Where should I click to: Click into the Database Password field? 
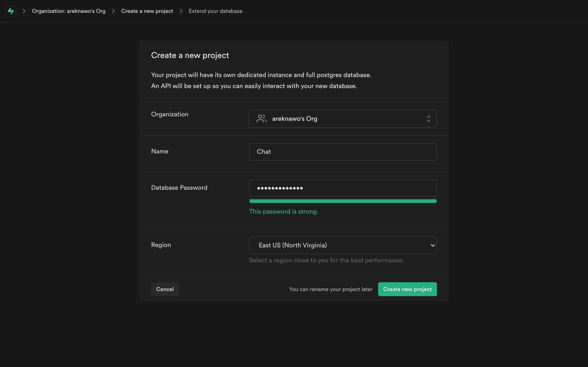[x=343, y=188]
